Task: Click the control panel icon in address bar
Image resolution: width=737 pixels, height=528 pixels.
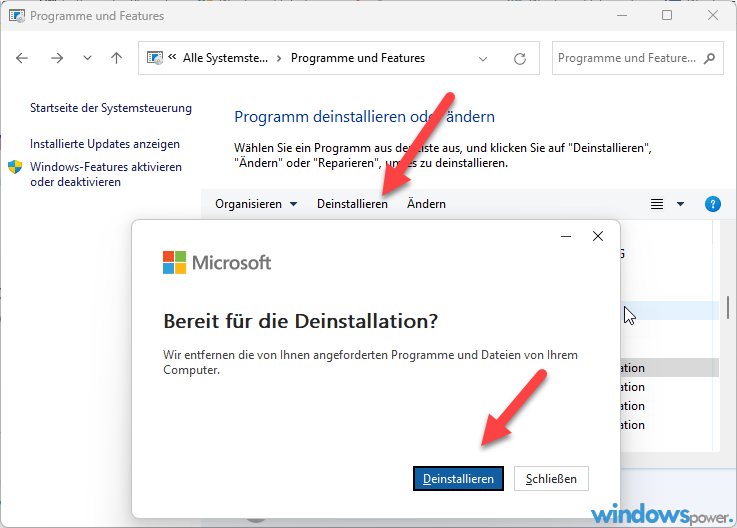Action: 155,58
